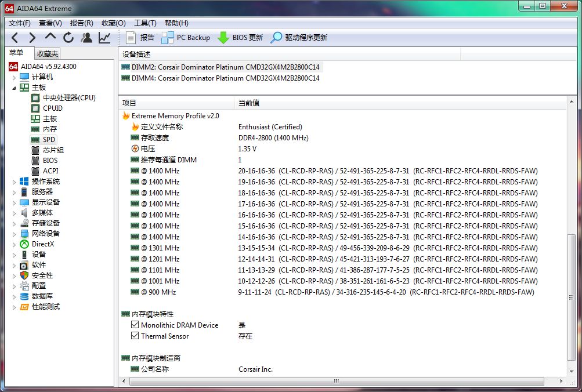The width and height of the screenshot is (582, 392).
Task: Click the 配置 configuration gear icon
Action: (24, 285)
